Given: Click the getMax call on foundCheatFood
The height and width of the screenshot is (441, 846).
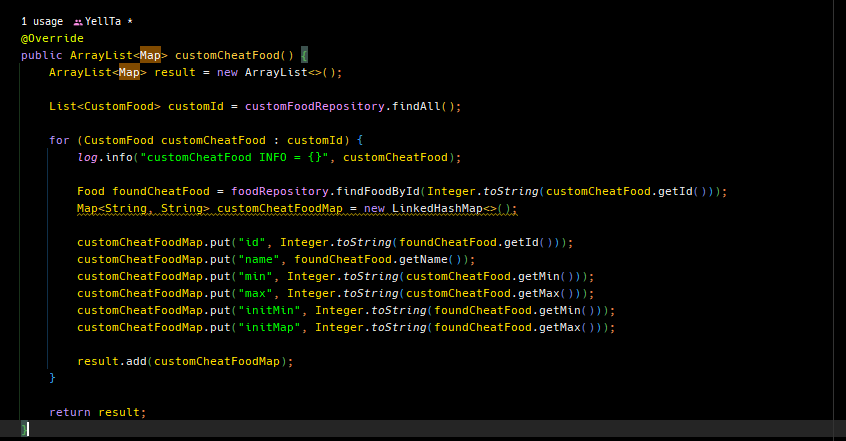Looking at the screenshot, I should point(560,327).
